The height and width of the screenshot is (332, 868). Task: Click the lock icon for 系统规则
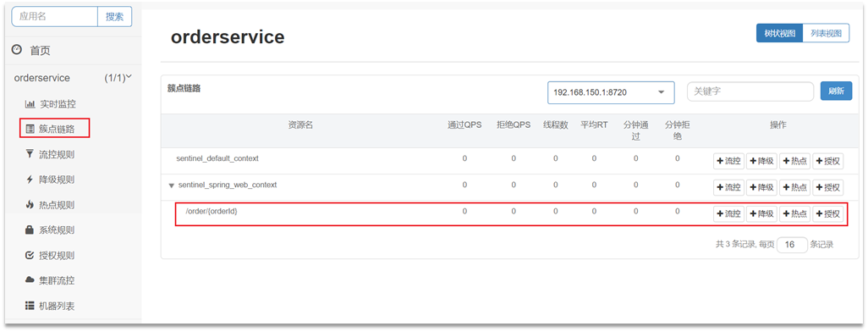click(x=30, y=230)
